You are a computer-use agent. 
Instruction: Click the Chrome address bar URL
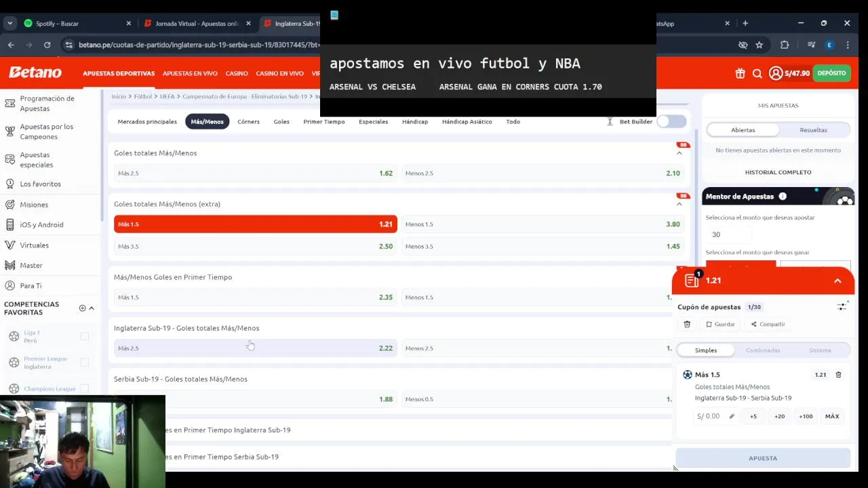pos(198,45)
